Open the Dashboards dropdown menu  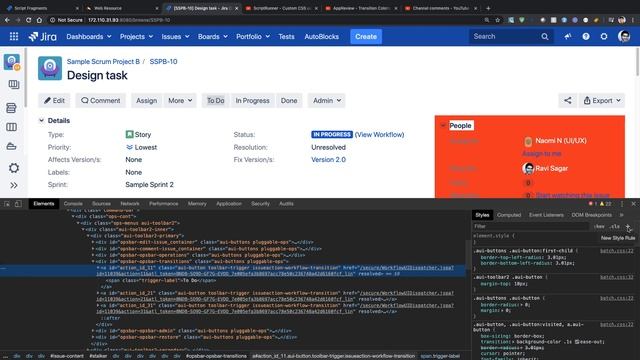click(89, 37)
